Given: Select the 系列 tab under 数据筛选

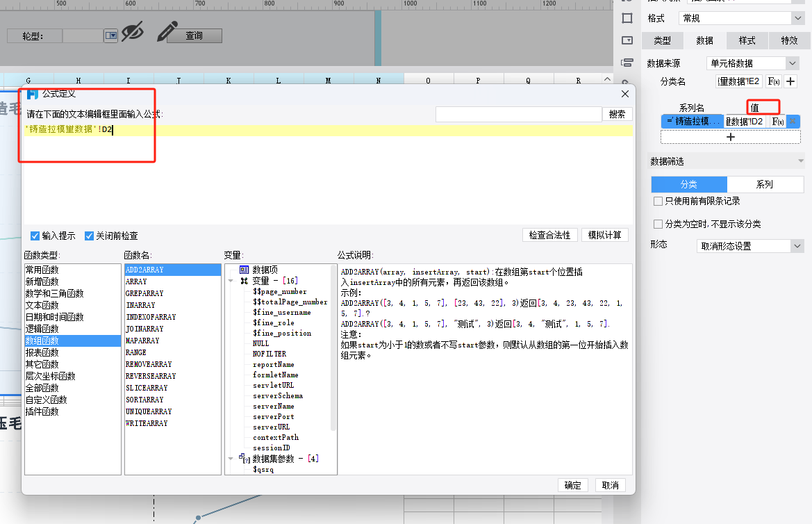Looking at the screenshot, I should (x=764, y=184).
